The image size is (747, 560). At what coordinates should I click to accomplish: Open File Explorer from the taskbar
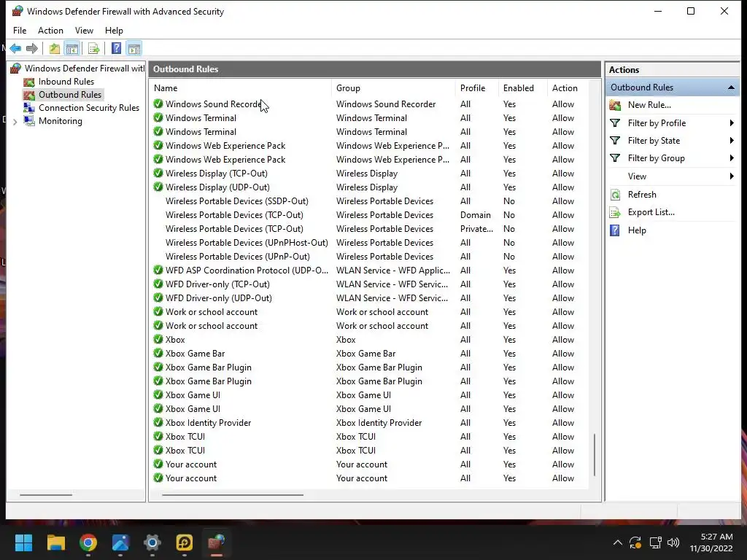(x=55, y=542)
